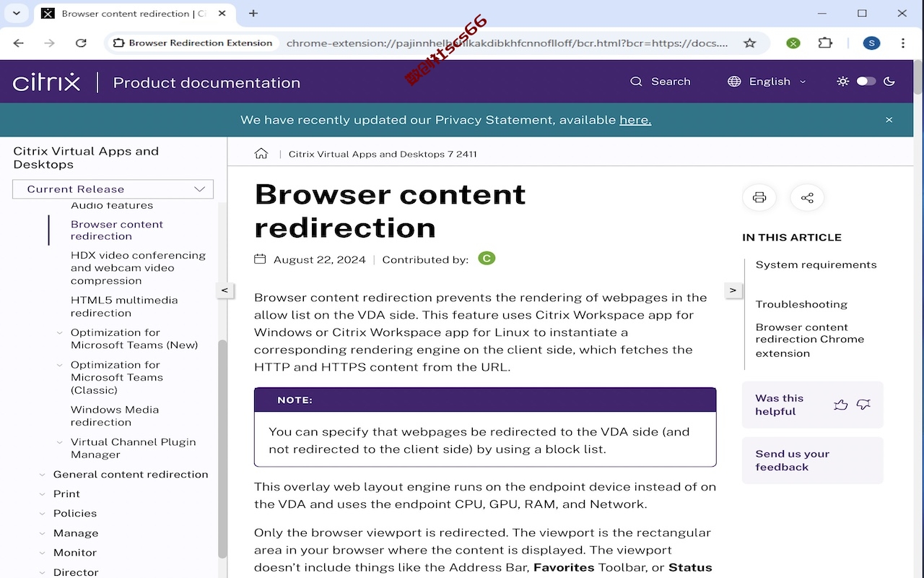Click the thumbs-down not helpful icon

pos(863,405)
